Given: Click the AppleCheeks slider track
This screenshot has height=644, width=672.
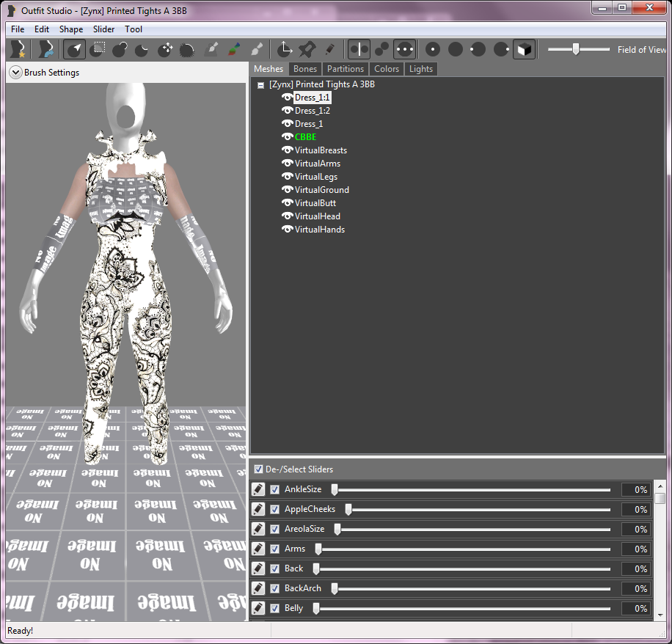Looking at the screenshot, I should click(478, 510).
